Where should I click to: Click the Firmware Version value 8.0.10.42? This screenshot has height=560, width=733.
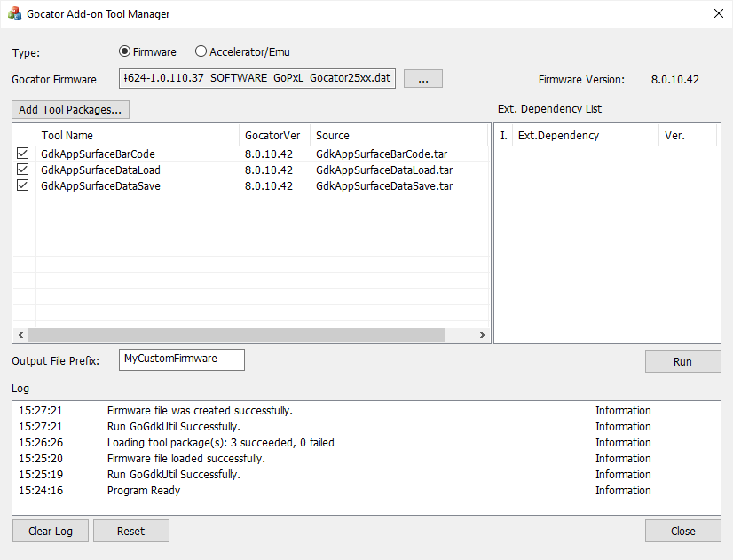(x=675, y=80)
